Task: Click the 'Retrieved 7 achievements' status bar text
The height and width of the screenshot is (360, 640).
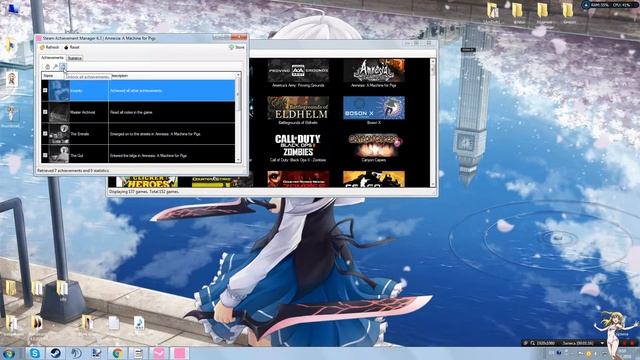Action: click(73, 171)
